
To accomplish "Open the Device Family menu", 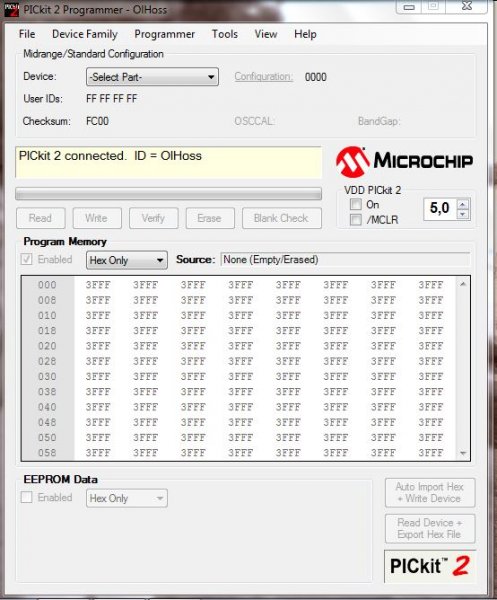I will click(85, 34).
